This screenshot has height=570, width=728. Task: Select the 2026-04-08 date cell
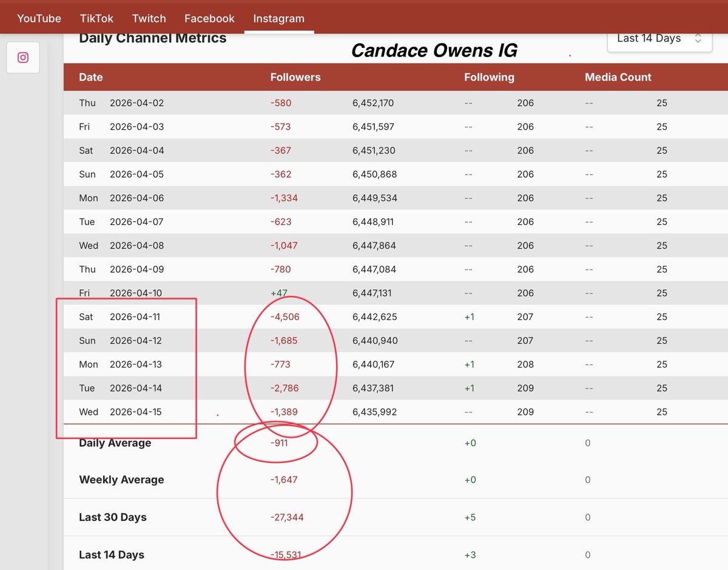click(x=136, y=246)
